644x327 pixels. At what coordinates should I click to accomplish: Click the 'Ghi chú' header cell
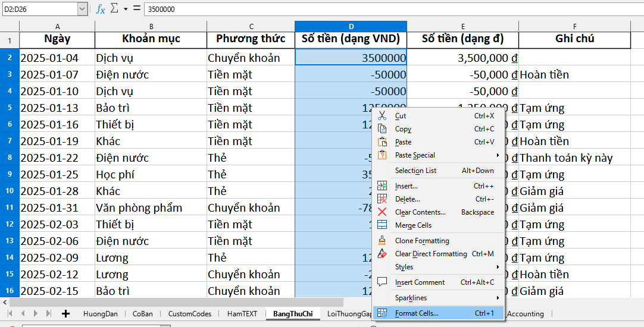pos(574,40)
